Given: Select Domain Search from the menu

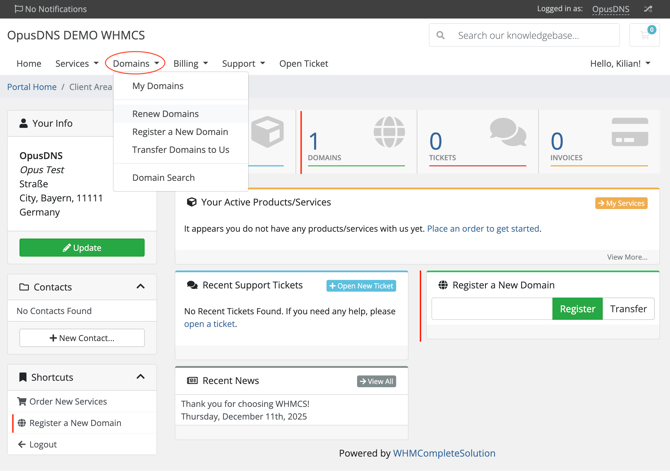Looking at the screenshot, I should tap(181, 177).
